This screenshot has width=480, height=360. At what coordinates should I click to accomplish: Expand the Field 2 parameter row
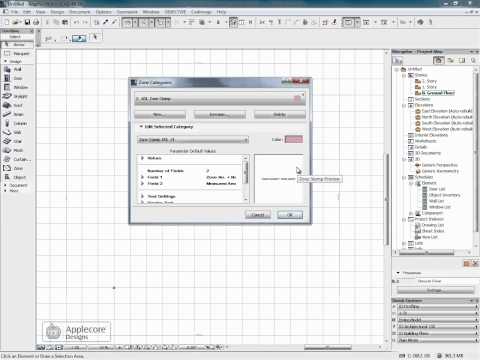[x=143, y=183]
